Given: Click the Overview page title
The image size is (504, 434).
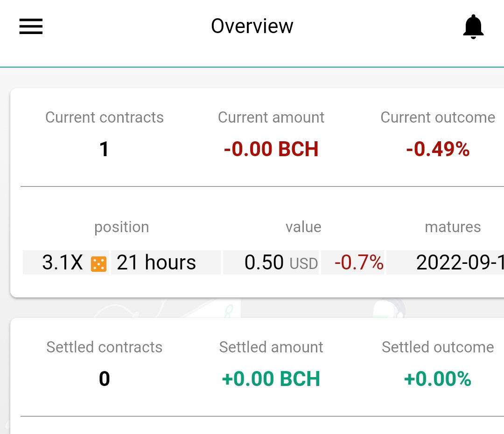Looking at the screenshot, I should [252, 26].
